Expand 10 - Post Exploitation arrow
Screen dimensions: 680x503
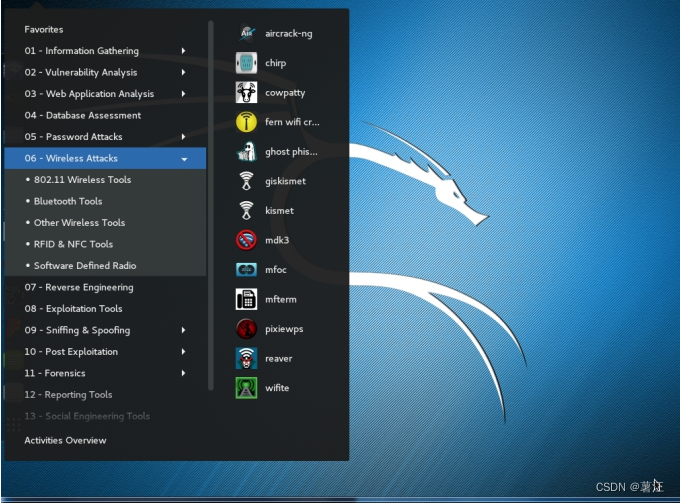[183, 352]
